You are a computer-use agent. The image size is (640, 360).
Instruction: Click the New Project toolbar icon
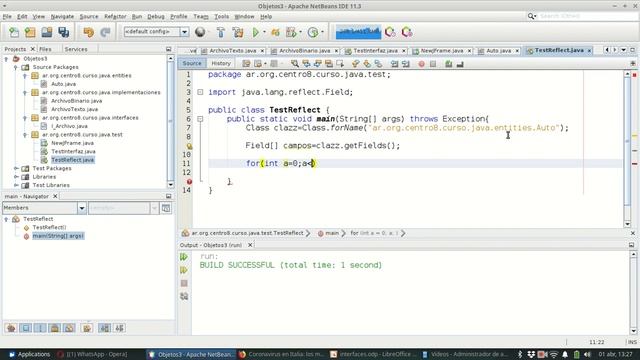[30, 32]
